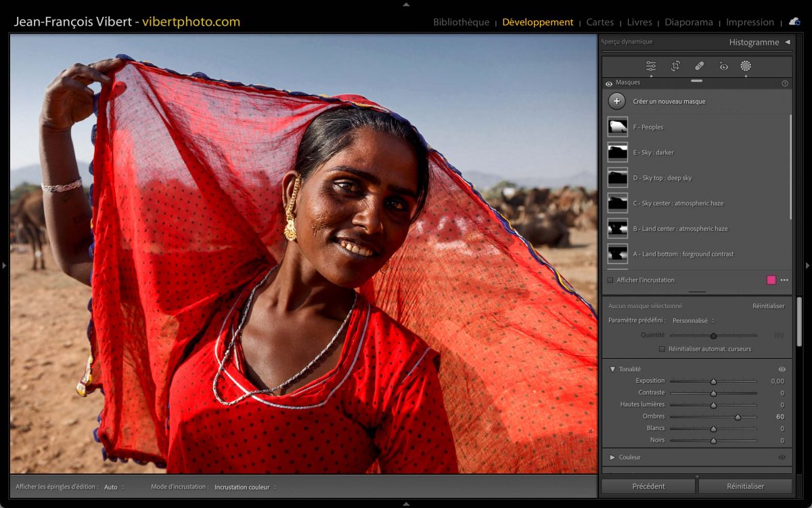Enable the Afficher l'incrustation checkbox
Viewport: 812px width, 508px height.
[610, 280]
